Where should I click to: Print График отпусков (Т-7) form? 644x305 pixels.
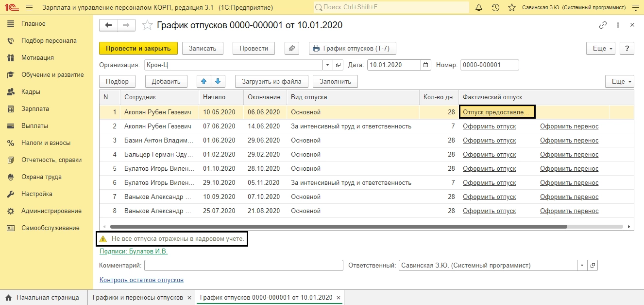[353, 48]
